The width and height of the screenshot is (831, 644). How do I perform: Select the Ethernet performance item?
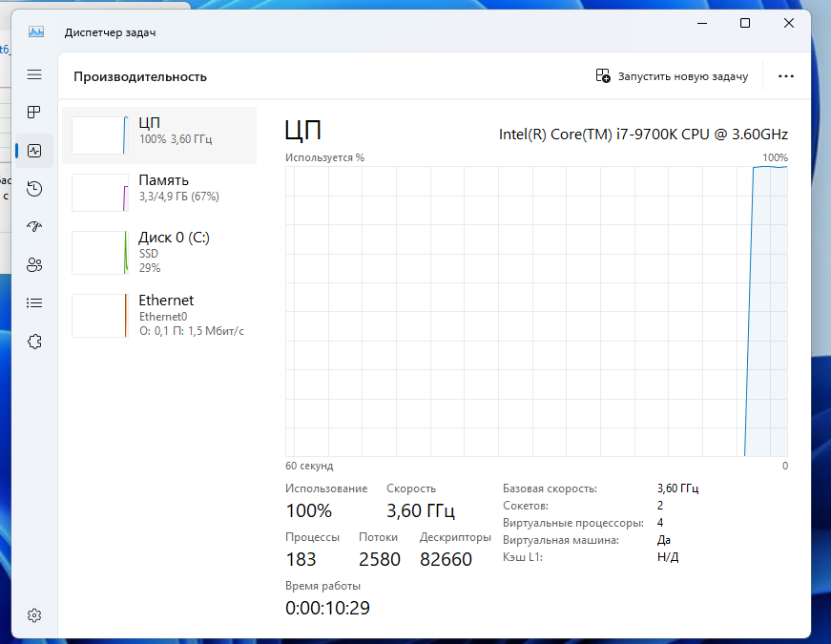[159, 316]
